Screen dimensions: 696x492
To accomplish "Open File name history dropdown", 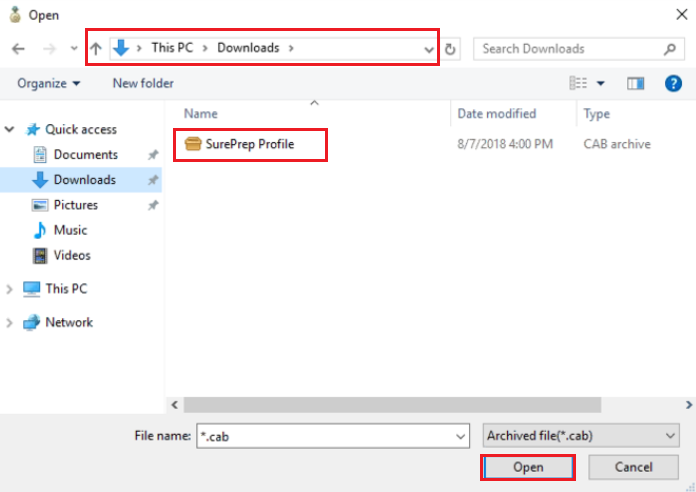I will coord(461,436).
